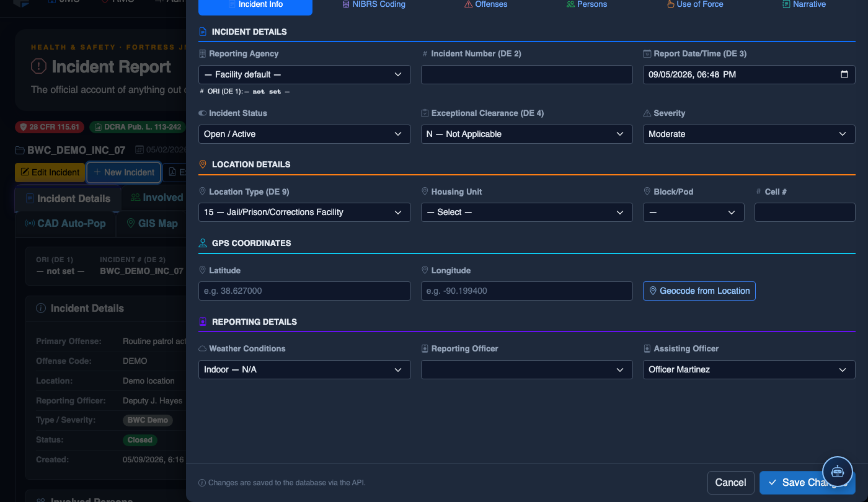Open the Incident Status dropdown
The image size is (868, 502).
tap(304, 134)
